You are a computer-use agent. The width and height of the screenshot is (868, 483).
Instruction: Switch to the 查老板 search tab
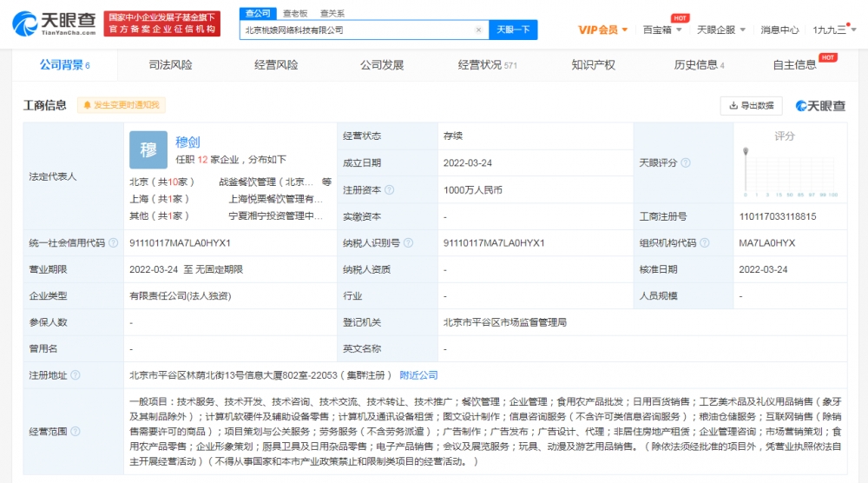click(x=295, y=13)
